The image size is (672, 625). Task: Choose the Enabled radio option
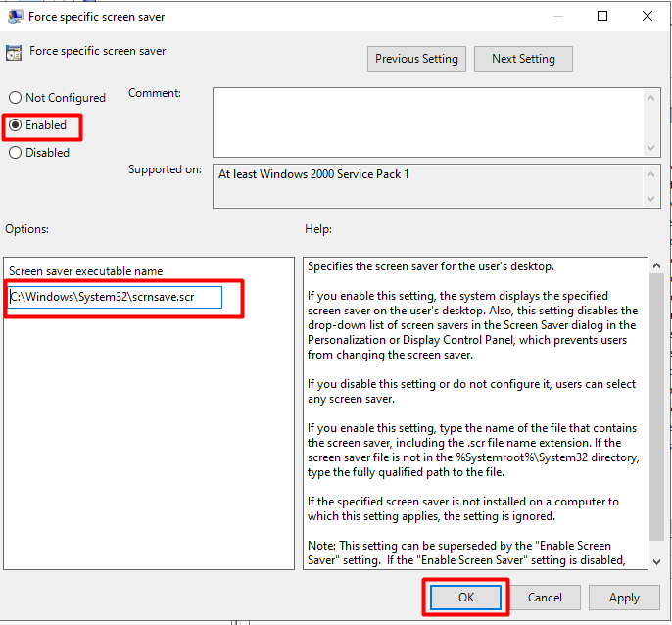tap(15, 125)
